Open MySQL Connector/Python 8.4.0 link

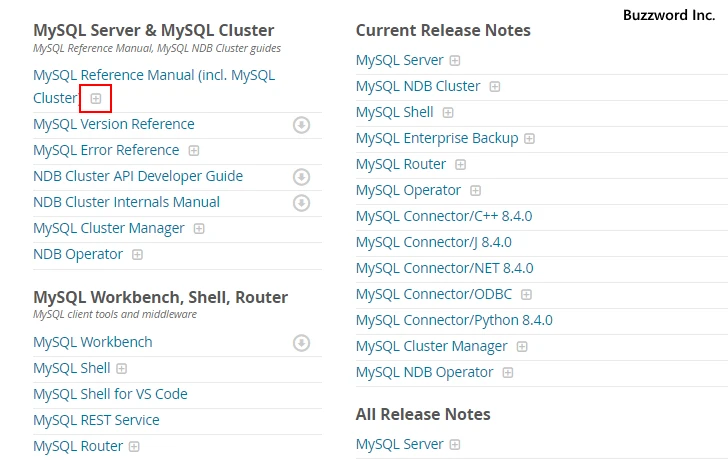pyautogui.click(x=454, y=320)
